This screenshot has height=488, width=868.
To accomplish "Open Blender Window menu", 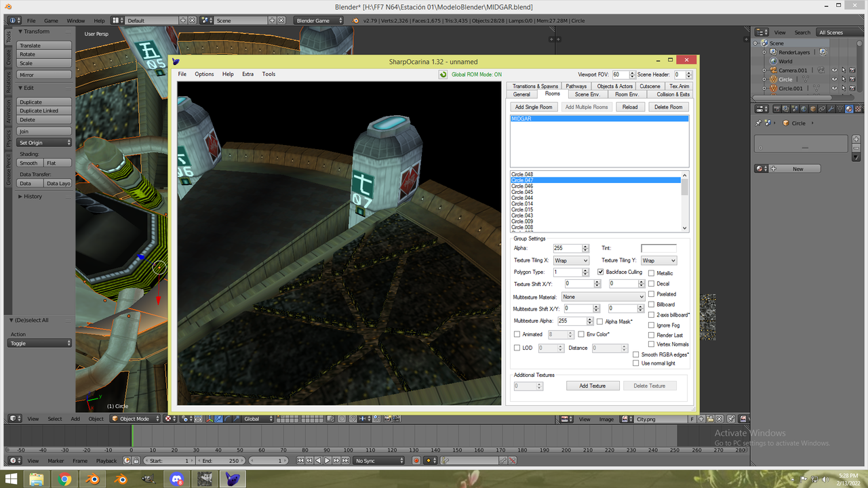I will (x=76, y=20).
